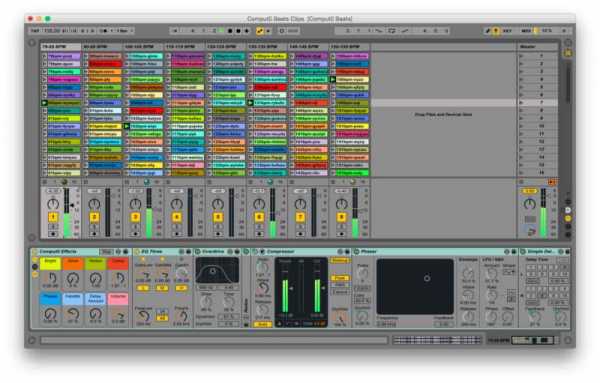Arm track 5 for recording
Screen dimensions: 600x383
pyautogui.click(x=218, y=234)
